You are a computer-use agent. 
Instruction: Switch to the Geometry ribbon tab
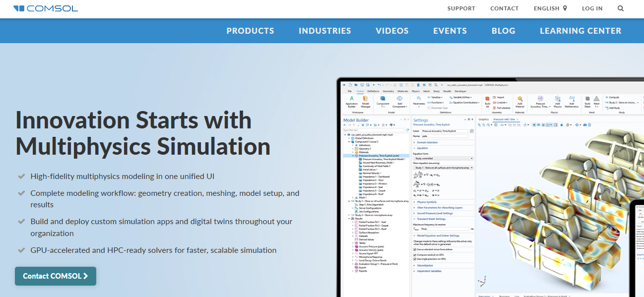click(x=388, y=91)
